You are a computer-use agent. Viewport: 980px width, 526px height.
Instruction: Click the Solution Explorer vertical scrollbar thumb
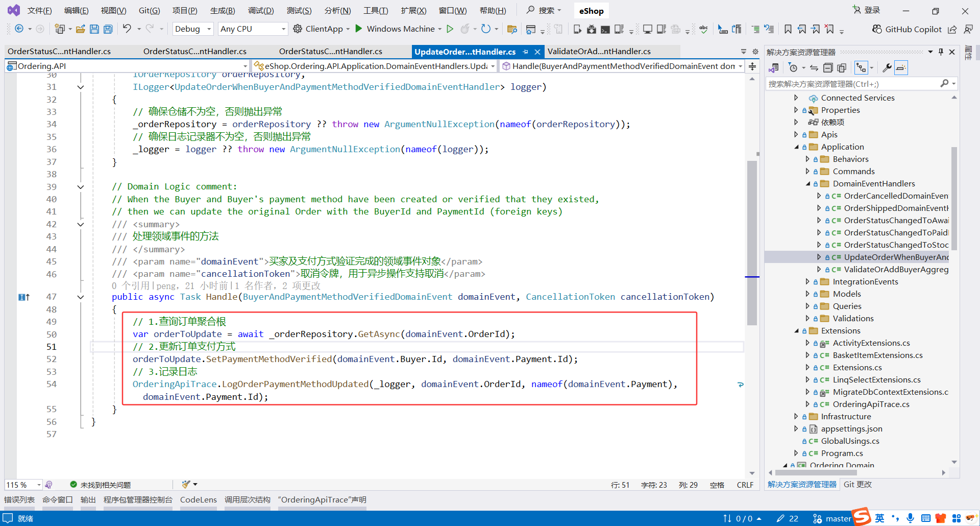[954, 198]
